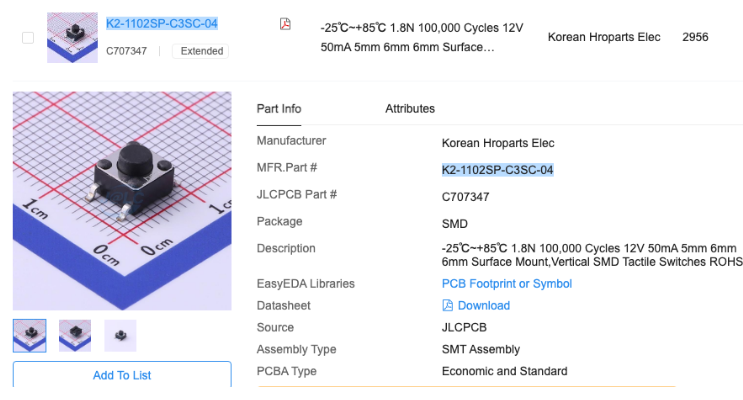Open PCB Footprint or Symbol link
The height and width of the screenshot is (400, 743).
507,283
